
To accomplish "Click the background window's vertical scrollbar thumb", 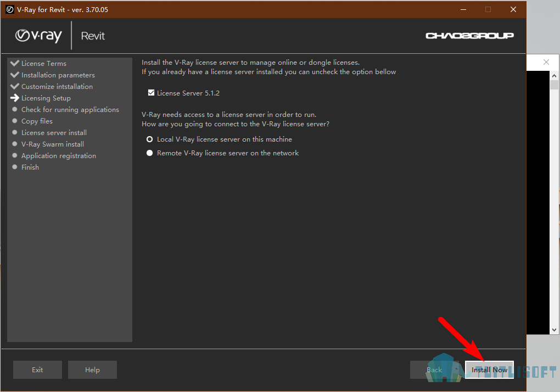I will point(554,85).
